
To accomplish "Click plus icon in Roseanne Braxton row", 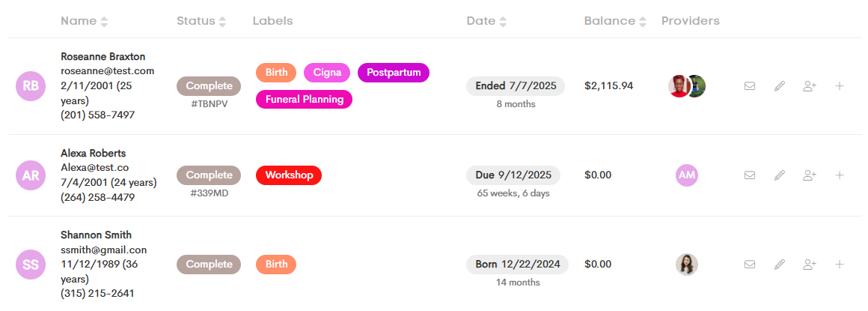I will coord(840,86).
